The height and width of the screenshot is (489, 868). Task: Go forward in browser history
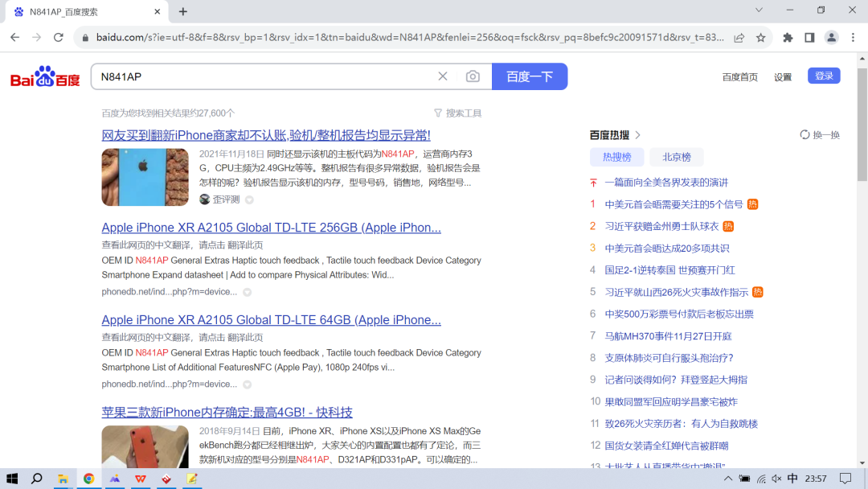pyautogui.click(x=36, y=37)
